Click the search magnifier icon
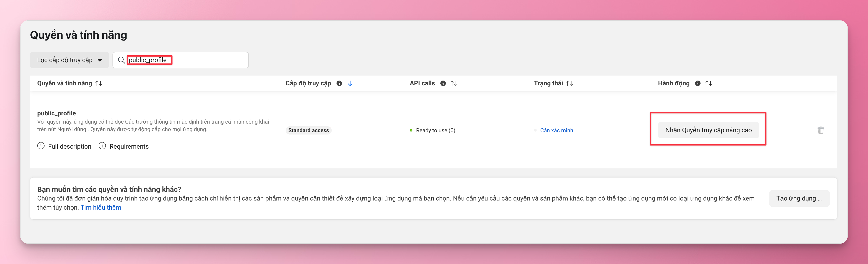 (121, 60)
